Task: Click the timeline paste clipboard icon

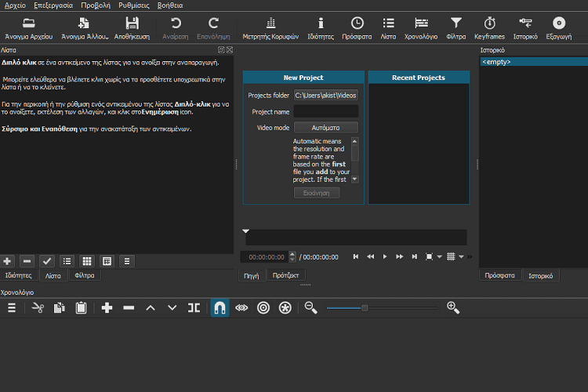Action: click(81, 308)
